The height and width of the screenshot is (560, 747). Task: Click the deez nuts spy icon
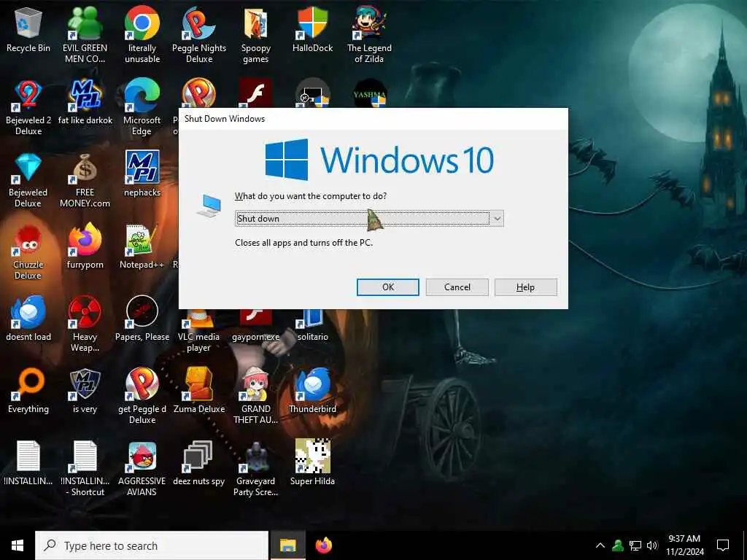tap(199, 462)
